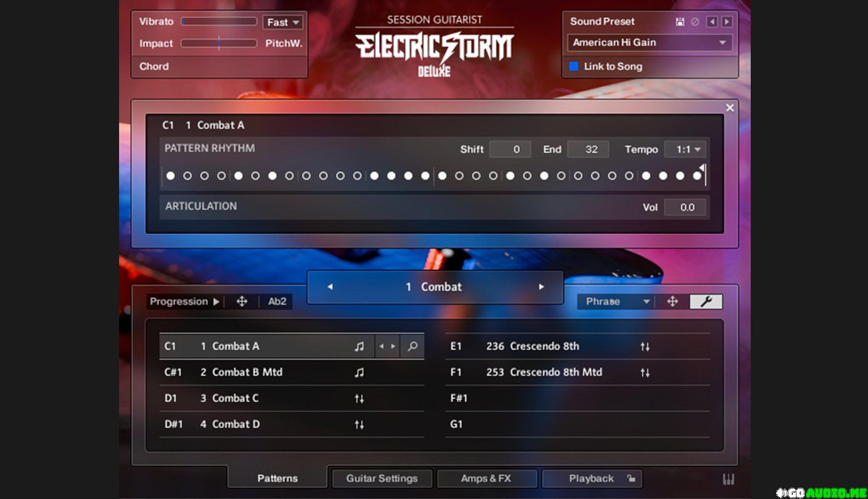Go to next song pattern after Combat
This screenshot has height=499, width=868.
(x=541, y=287)
